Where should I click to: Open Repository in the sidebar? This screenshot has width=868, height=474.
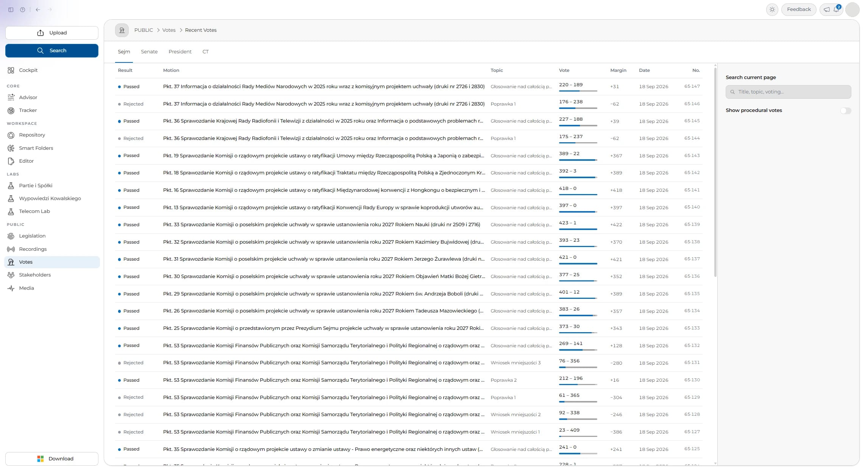point(52,135)
